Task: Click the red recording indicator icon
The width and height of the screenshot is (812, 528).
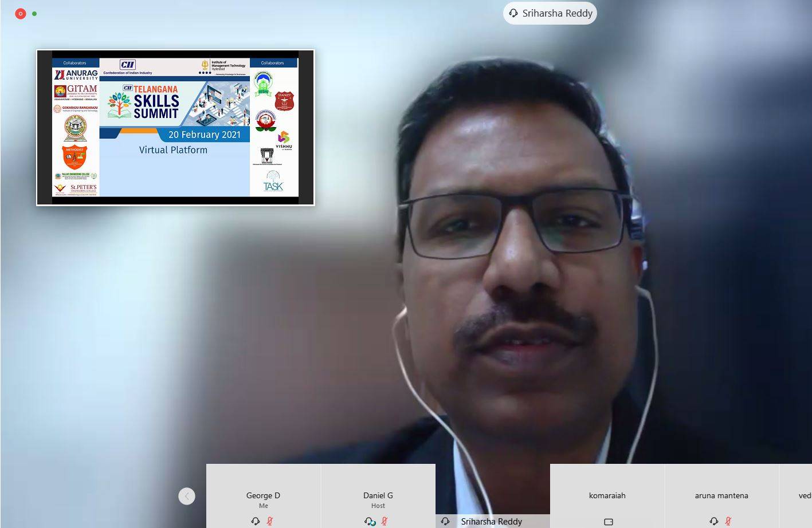Action: click(x=21, y=13)
